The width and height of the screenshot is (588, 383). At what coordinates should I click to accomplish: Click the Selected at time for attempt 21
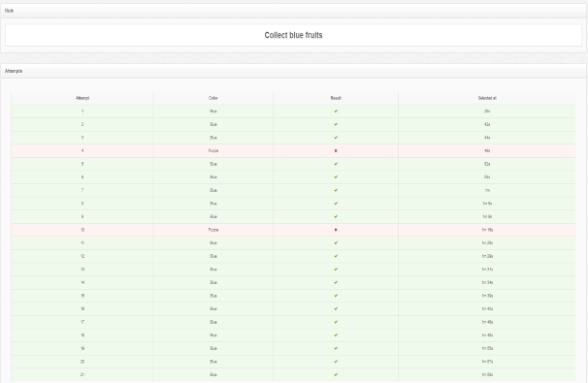[487, 374]
